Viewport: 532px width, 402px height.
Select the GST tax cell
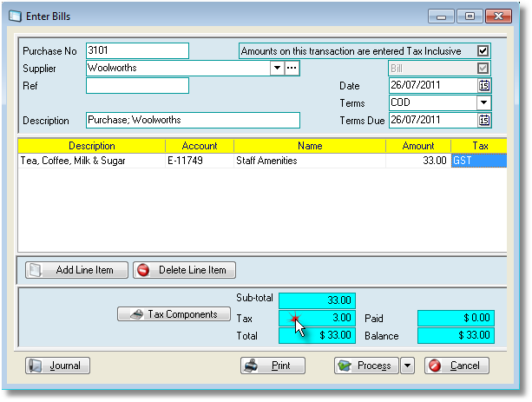click(478, 160)
